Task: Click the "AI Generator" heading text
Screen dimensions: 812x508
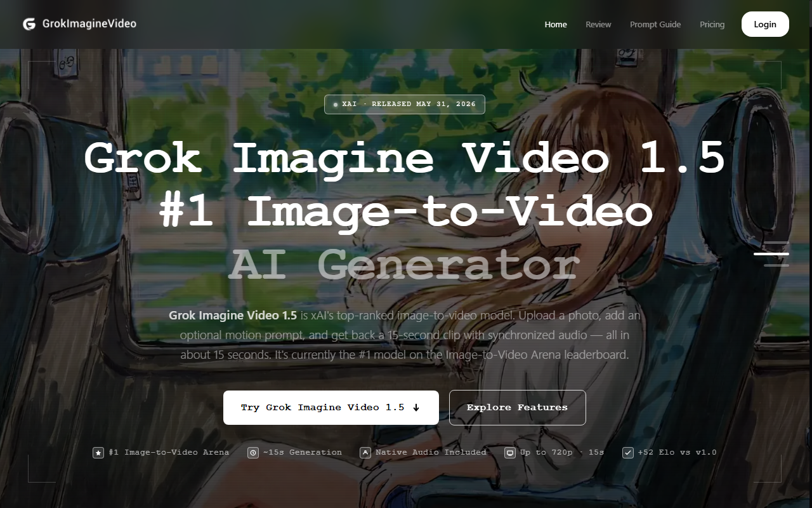Action: tap(405, 265)
